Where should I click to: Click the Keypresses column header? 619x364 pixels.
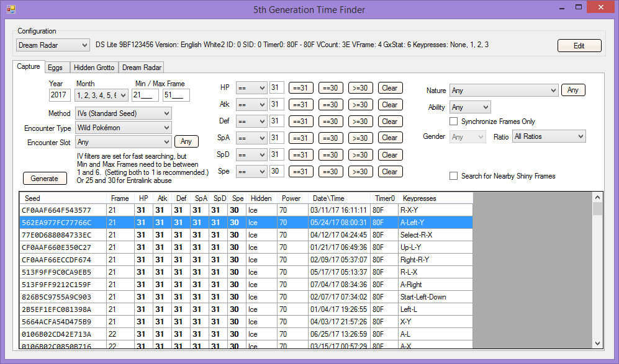pyautogui.click(x=435, y=198)
